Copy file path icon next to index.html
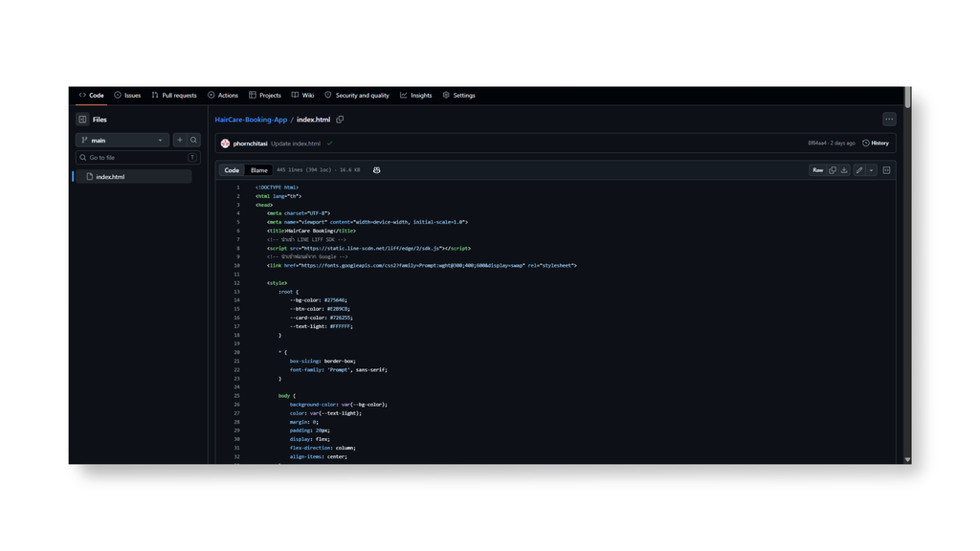The width and height of the screenshot is (980, 551). click(340, 120)
